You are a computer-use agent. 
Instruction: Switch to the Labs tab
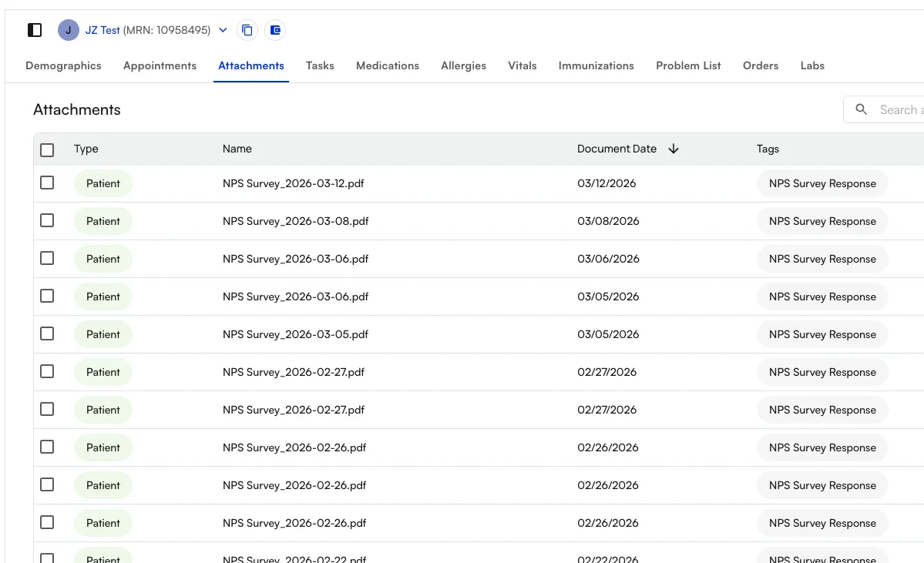(812, 65)
